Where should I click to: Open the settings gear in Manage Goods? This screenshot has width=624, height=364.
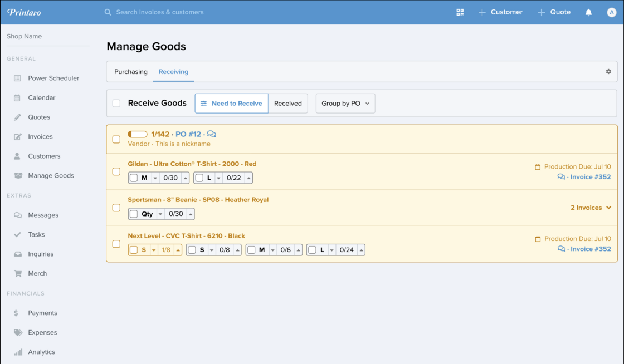[608, 72]
